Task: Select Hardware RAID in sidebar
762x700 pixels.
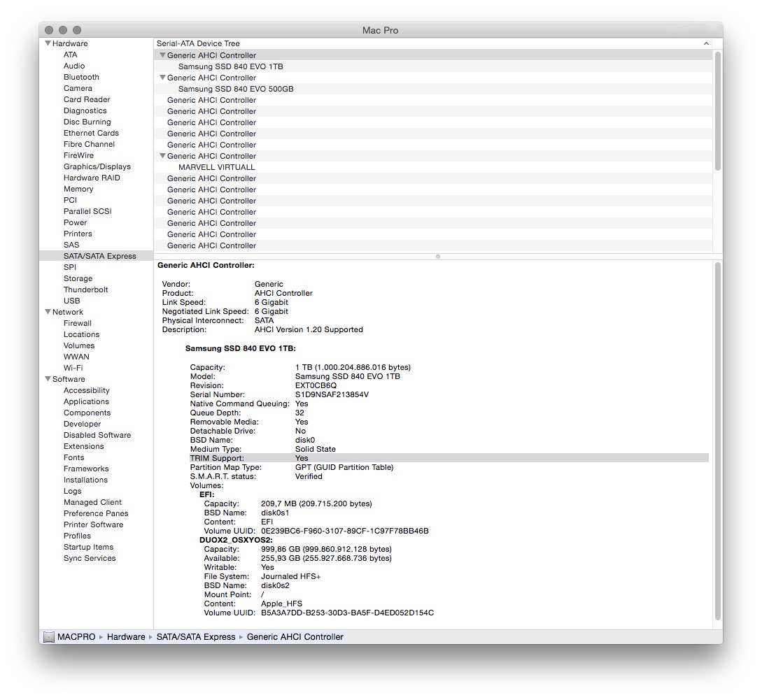Action: coord(92,178)
